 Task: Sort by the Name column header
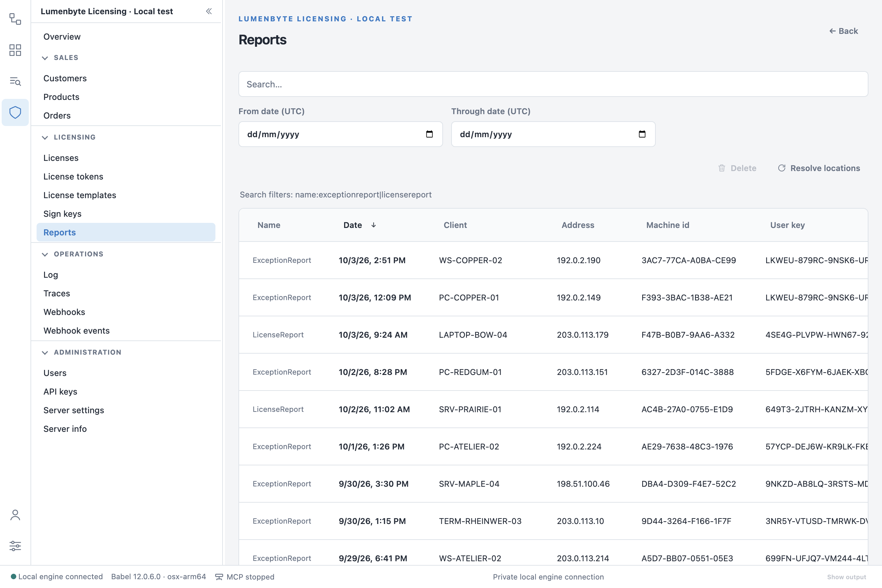coord(269,225)
